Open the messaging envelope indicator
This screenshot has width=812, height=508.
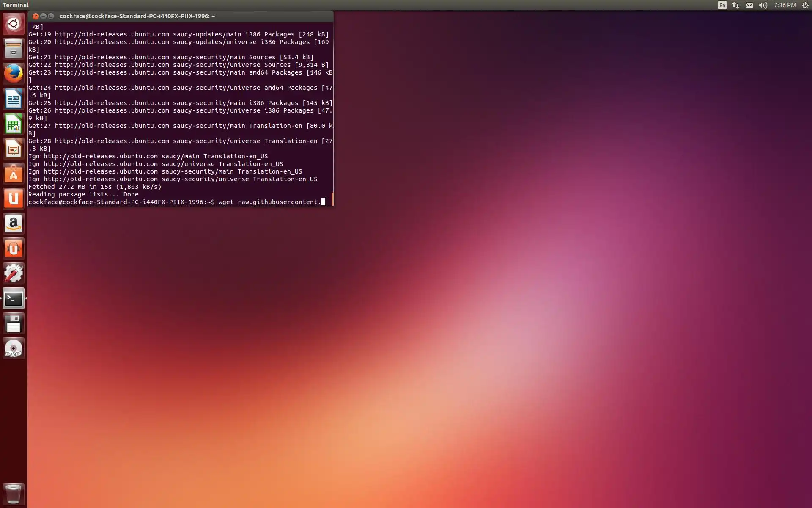pyautogui.click(x=749, y=5)
